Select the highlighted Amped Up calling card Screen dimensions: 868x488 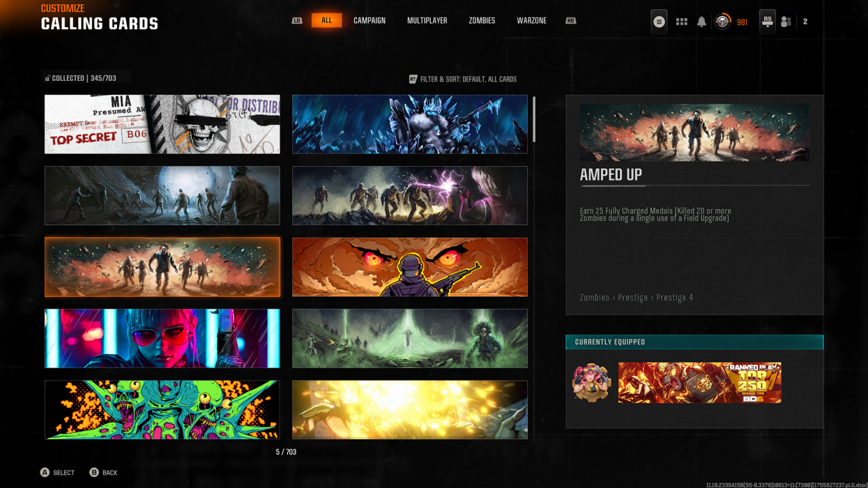point(162,267)
